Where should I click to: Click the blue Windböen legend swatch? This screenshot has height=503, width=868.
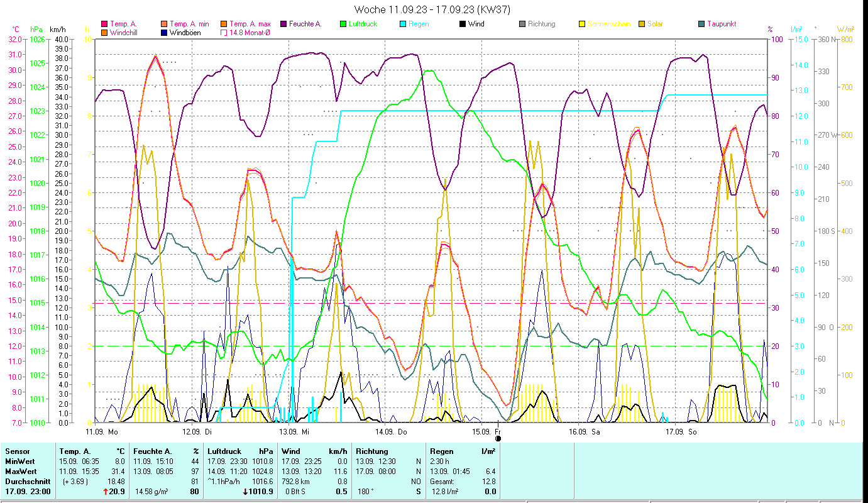coord(164,32)
